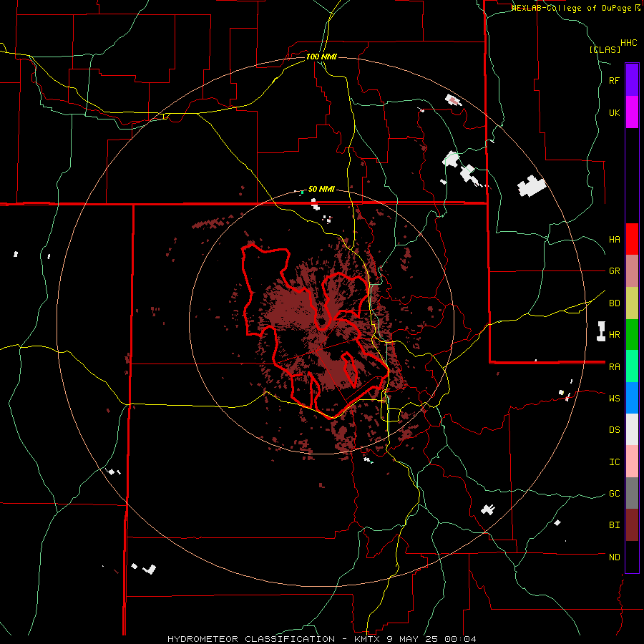This screenshot has width=644, height=644.
Task: Click the 'GR' legend label
Action: point(614,271)
